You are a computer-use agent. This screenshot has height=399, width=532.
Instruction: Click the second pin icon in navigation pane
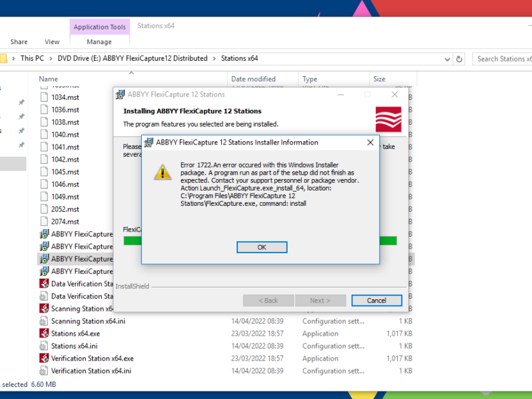click(21, 116)
